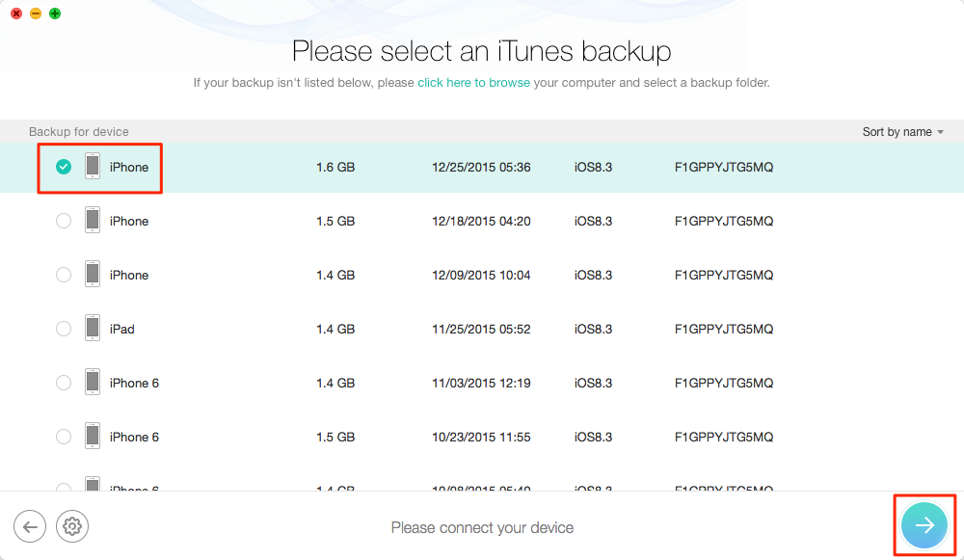Open the Sort by name dropdown

[902, 131]
